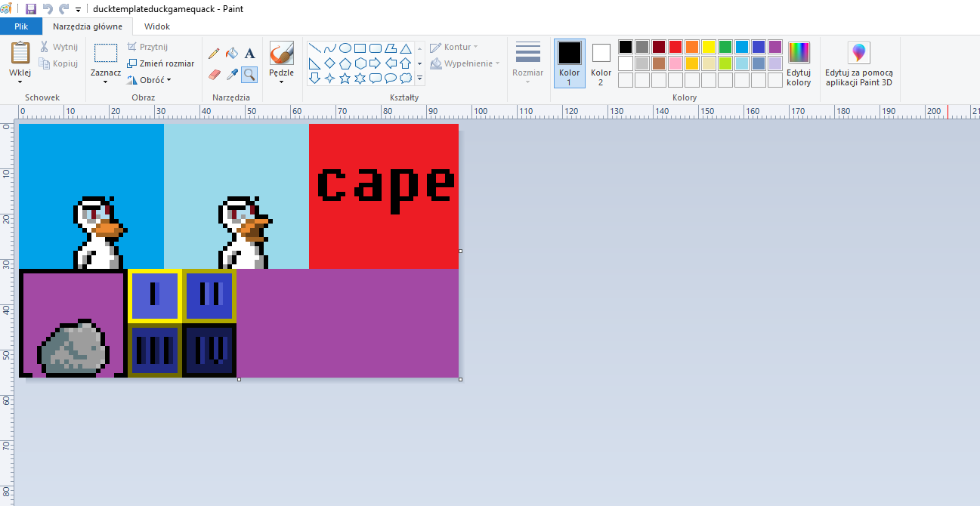Expand the Wklej paste options arrow
The width and height of the screenshot is (980, 506).
click(20, 82)
